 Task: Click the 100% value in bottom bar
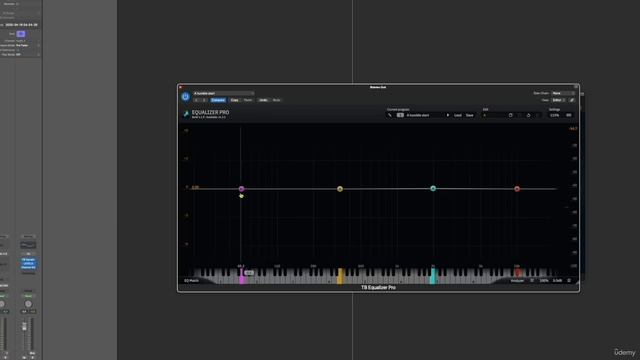coord(544,281)
